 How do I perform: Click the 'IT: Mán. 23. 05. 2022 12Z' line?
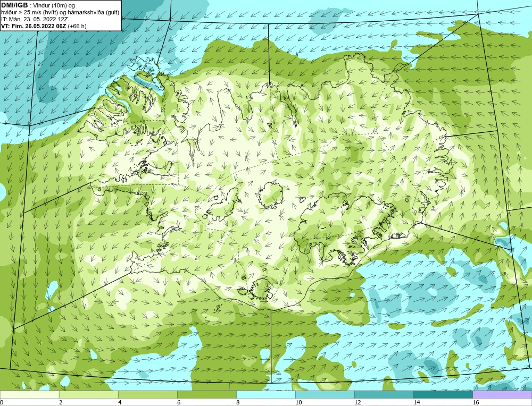pyautogui.click(x=34, y=19)
